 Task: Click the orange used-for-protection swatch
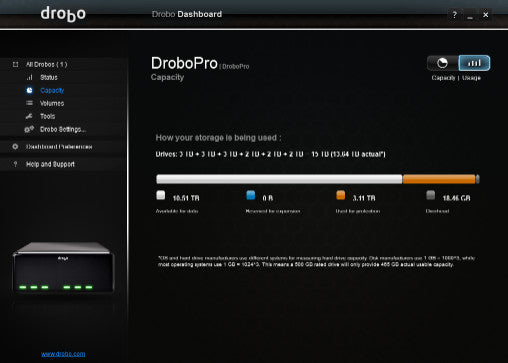pyautogui.click(x=341, y=195)
